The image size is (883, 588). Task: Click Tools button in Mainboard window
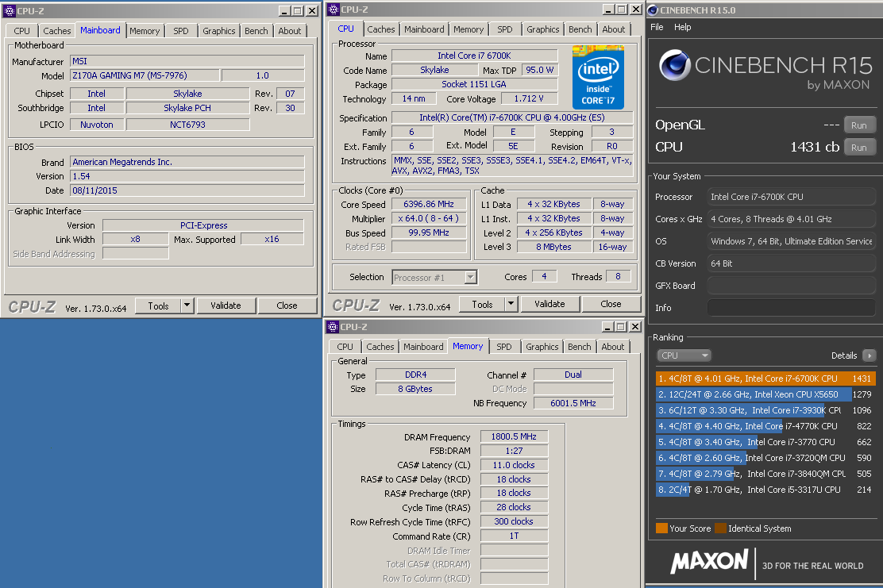(x=158, y=306)
